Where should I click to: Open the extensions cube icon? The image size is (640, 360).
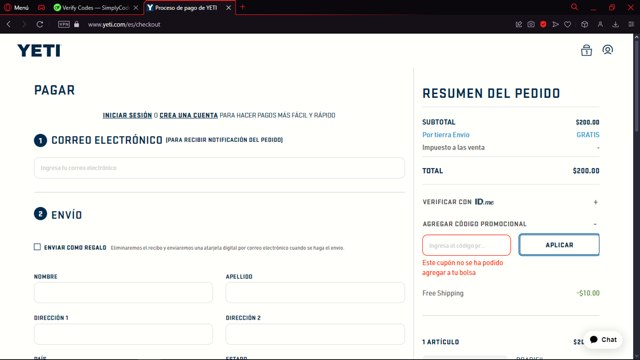(x=584, y=24)
